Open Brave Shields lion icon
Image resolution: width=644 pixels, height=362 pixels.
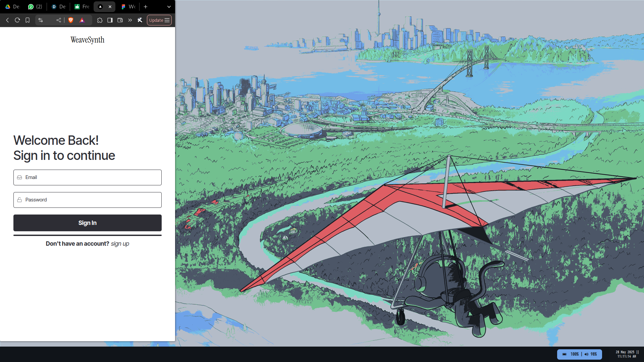tap(71, 20)
